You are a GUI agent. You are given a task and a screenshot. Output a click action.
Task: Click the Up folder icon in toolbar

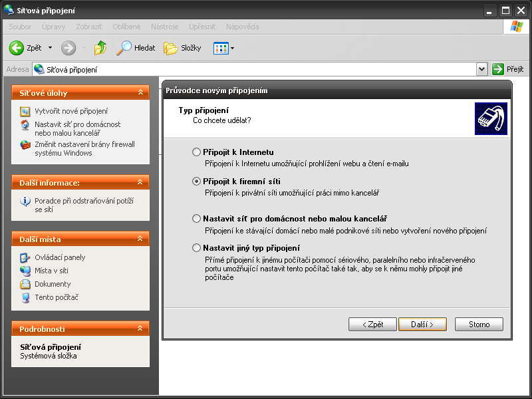[100, 48]
